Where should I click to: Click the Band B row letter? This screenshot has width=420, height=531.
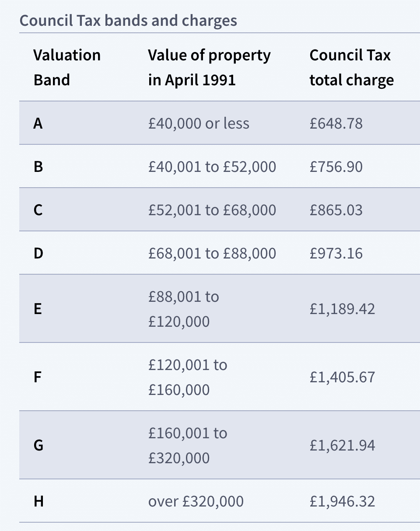(x=38, y=167)
